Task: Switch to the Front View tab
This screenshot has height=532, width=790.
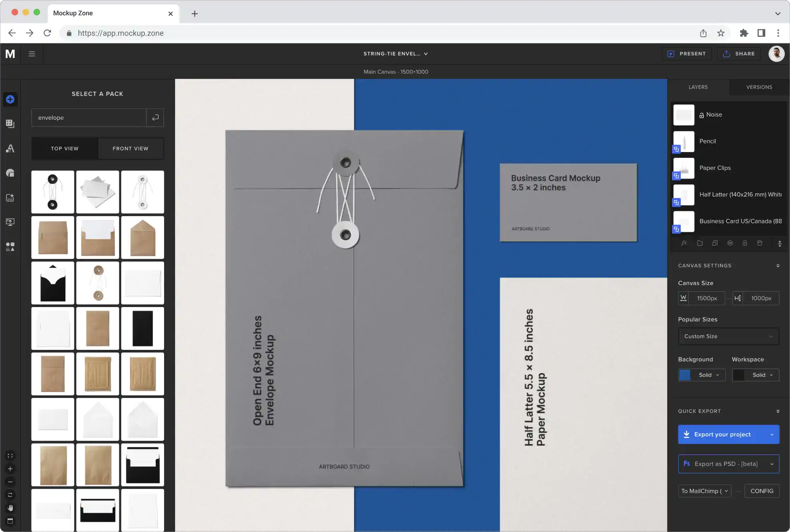Action: pos(130,149)
